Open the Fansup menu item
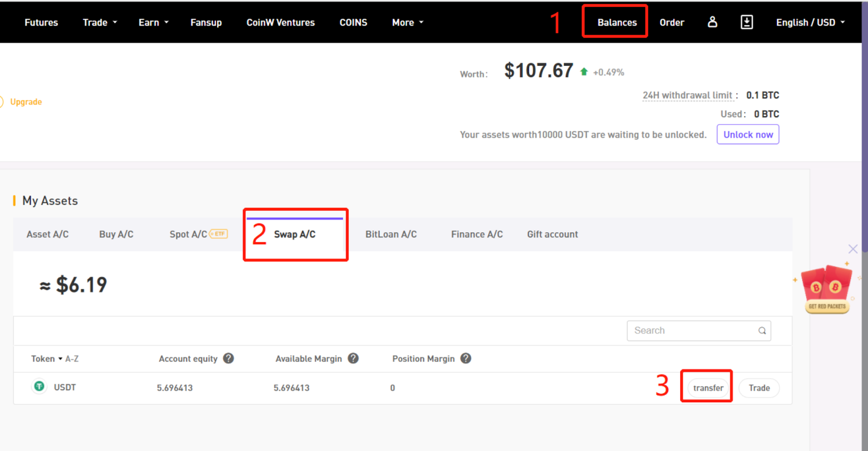The image size is (868, 451). [x=206, y=22]
